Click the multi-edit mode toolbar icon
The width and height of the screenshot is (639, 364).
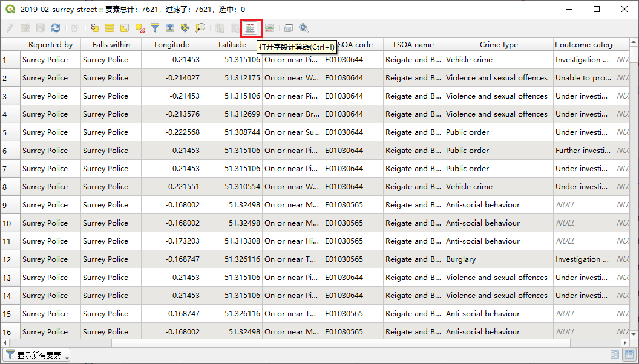coord(25,28)
